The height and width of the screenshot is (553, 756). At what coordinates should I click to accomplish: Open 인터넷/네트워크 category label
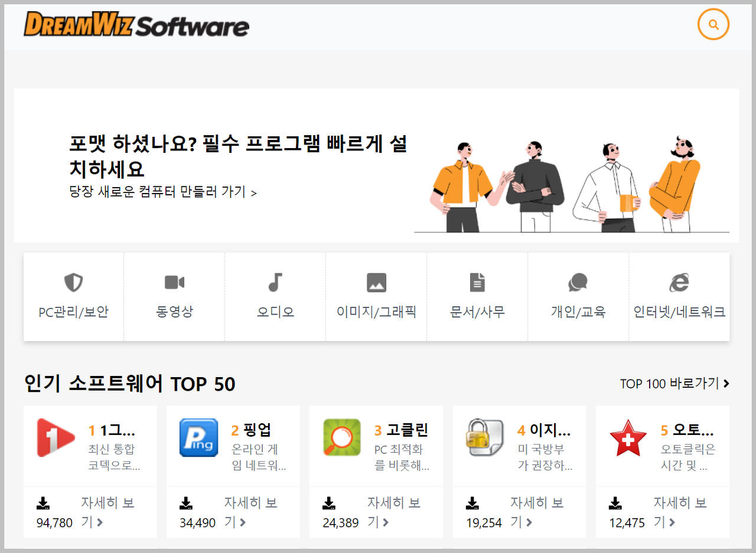679,312
